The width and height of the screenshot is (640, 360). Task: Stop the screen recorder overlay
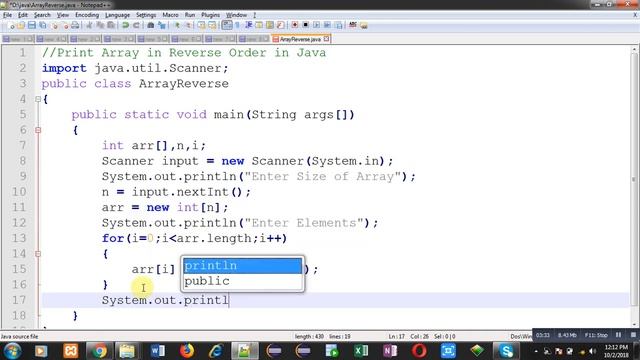(x=633, y=335)
